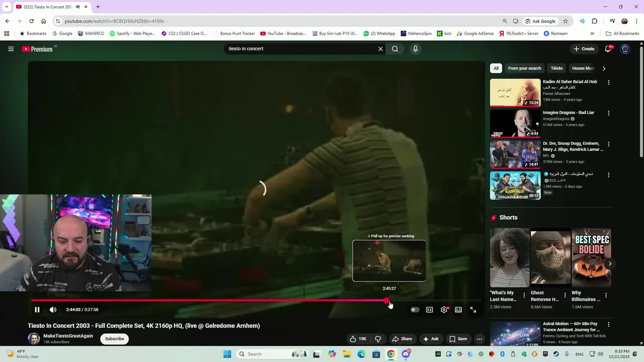Open 'What's My Last Name' short options
Viewport: 644px width, 362px height.
pos(524,296)
